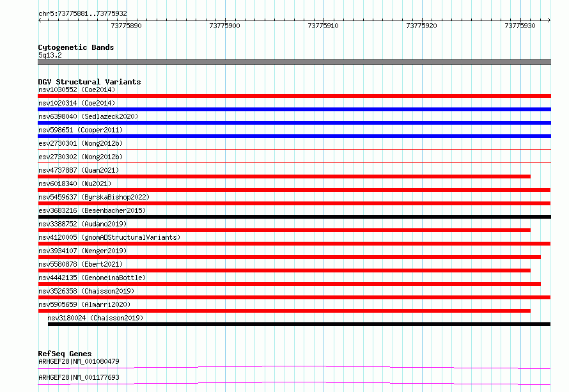Select variant label nsv3934107 (Wenger2019)
Image resolution: width=569 pixels, height=392 pixels.
pos(82,251)
